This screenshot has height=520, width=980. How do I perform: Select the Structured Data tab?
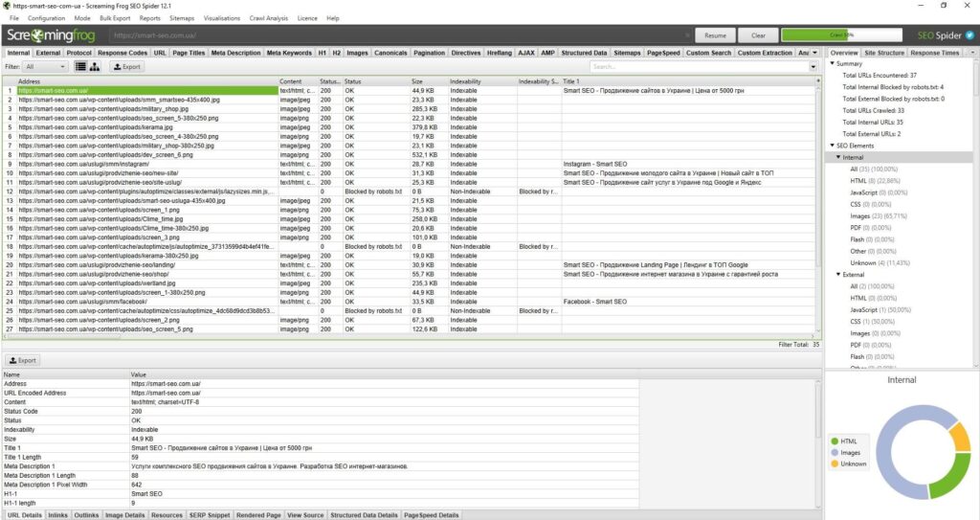(584, 53)
